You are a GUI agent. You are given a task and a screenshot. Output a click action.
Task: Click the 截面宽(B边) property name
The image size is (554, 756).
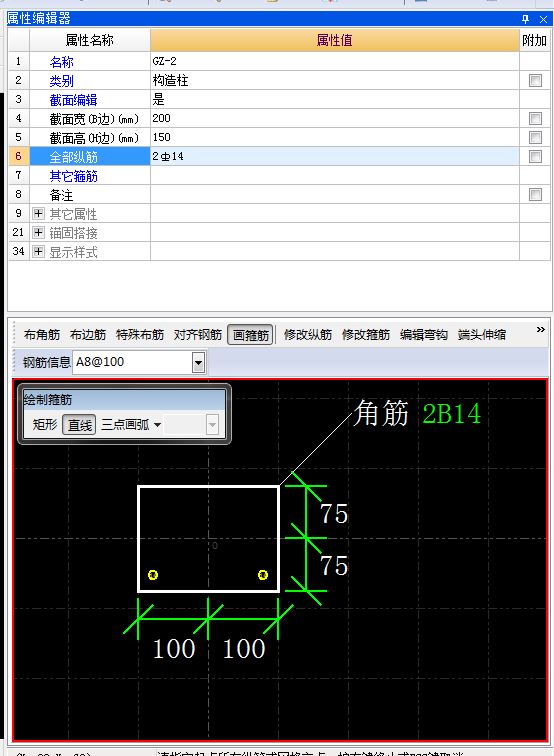point(94,119)
